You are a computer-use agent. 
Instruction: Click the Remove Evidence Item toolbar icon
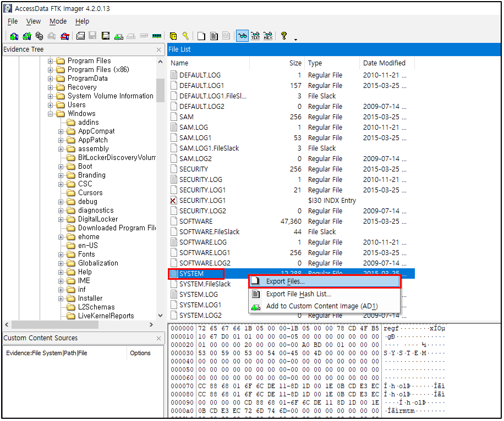(52, 36)
